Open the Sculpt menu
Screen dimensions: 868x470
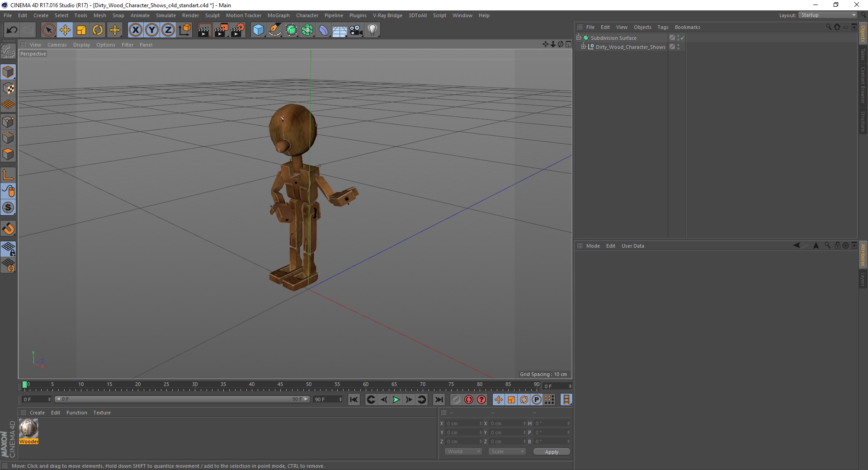pos(212,15)
